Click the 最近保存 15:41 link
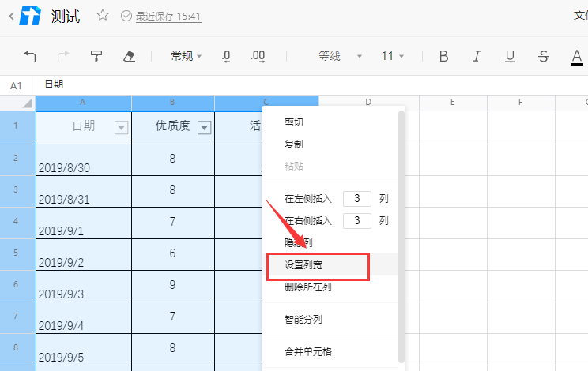The height and width of the screenshot is (371, 588). tap(168, 16)
